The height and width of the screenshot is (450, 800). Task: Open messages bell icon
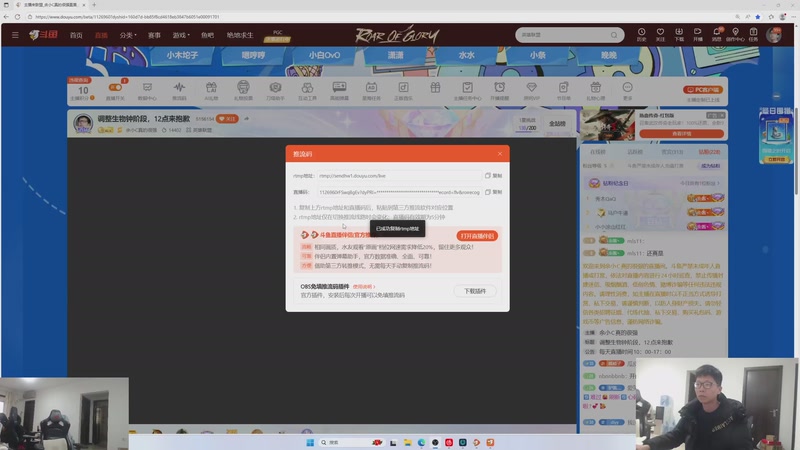(716, 34)
